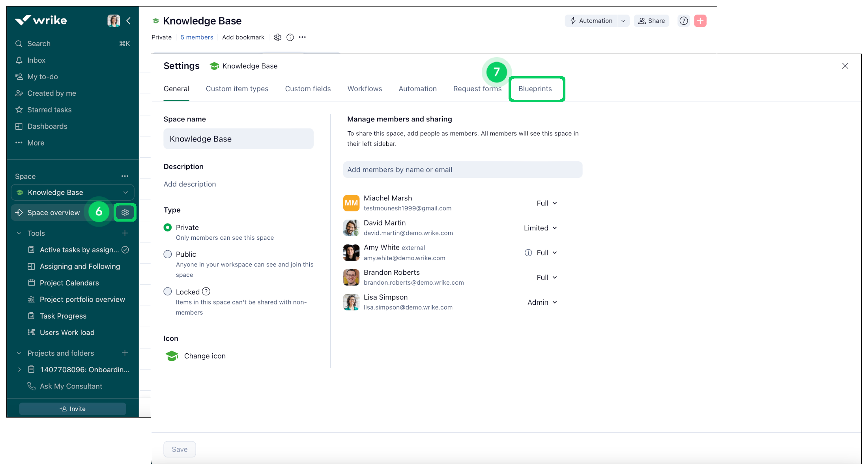
Task: Select the Locked space type radio
Action: pos(168,291)
